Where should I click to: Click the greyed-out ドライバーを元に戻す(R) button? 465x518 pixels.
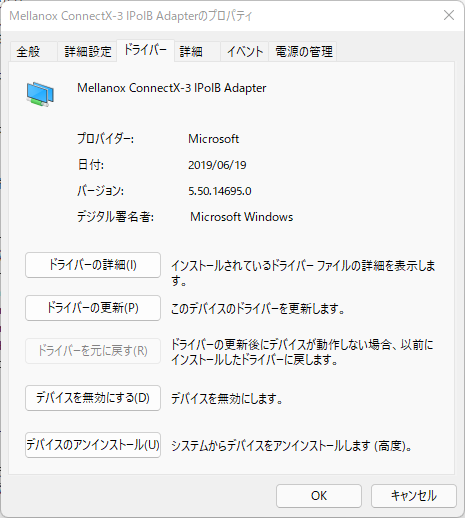pyautogui.click(x=93, y=351)
